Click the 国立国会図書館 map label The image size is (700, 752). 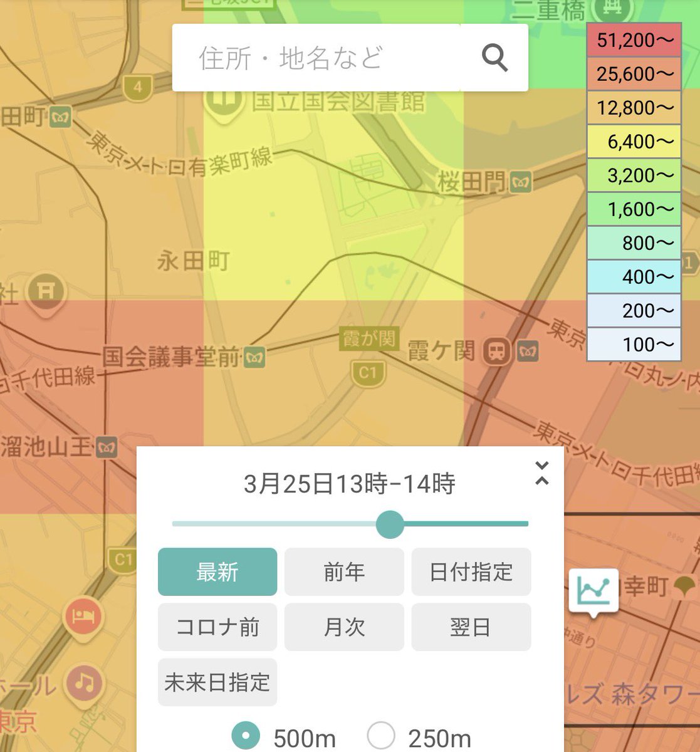pyautogui.click(x=338, y=102)
